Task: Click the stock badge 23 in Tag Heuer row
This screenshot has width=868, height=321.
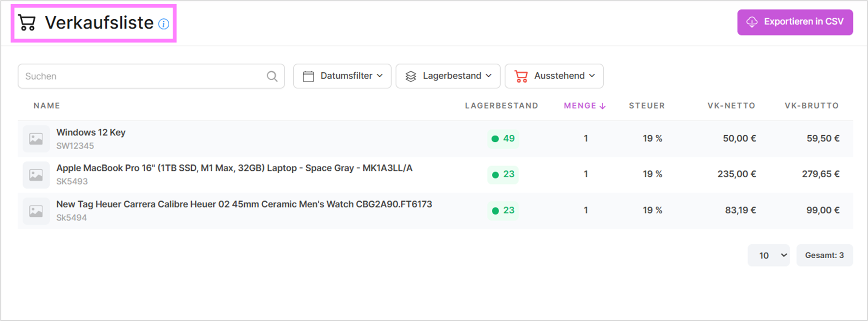Action: [x=503, y=210]
